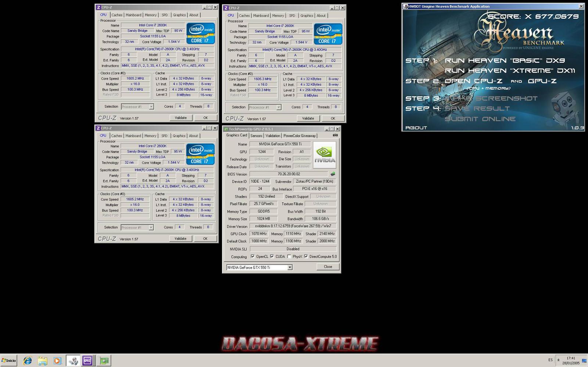Screen dimensions: 588x367
Task: Switch to Sensors tab in GPU-Z
Action: [256, 136]
